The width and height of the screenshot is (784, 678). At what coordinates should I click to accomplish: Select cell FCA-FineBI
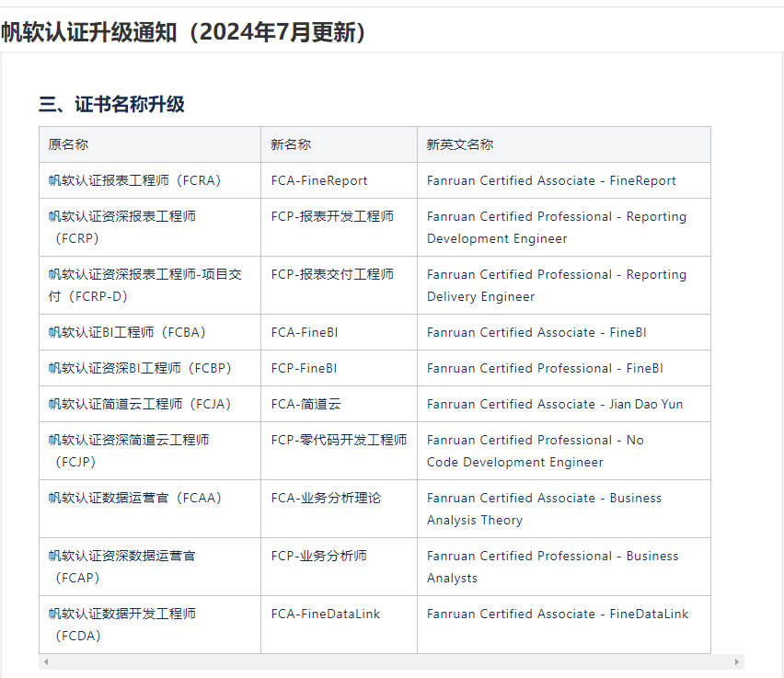(x=339, y=332)
